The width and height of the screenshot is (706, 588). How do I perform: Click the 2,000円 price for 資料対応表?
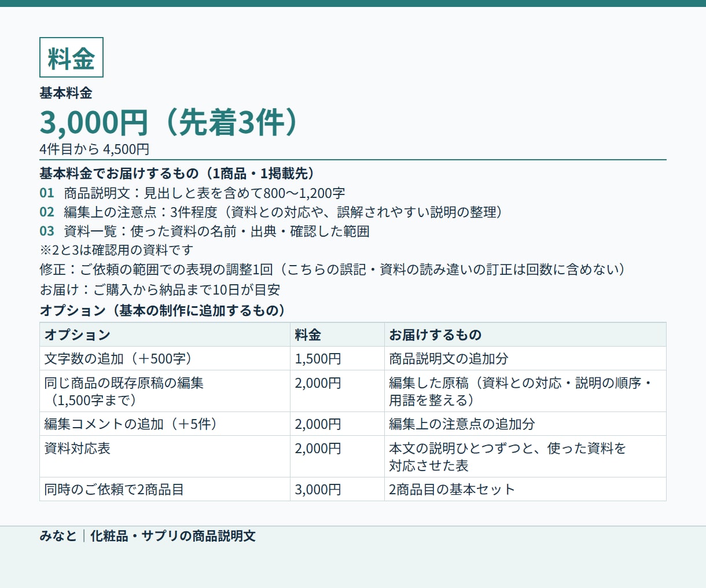[337, 457]
